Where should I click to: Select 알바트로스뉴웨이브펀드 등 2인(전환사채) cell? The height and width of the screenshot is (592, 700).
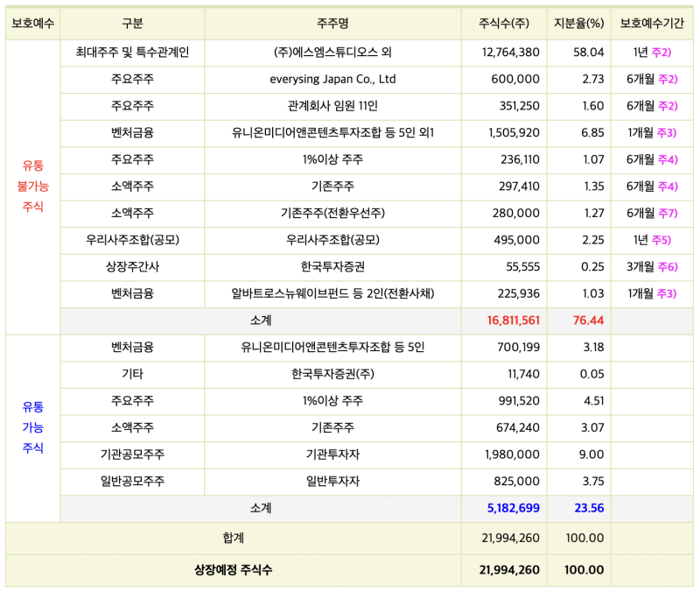[x=332, y=294]
